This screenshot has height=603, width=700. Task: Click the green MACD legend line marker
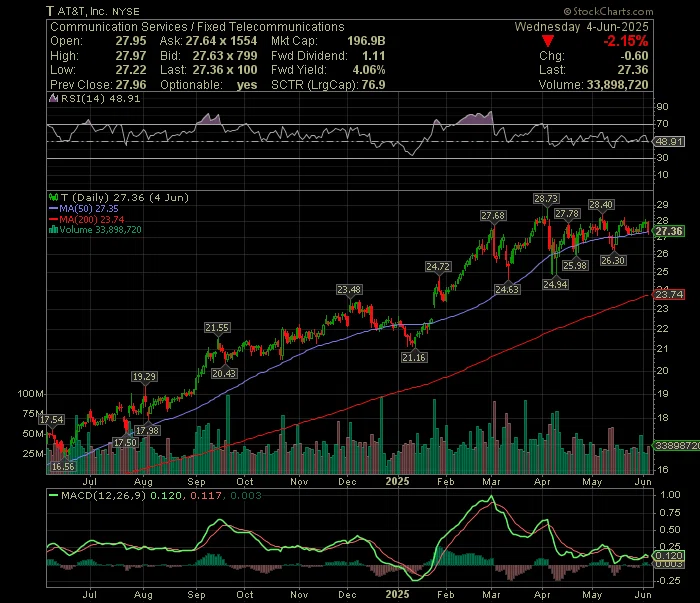click(54, 495)
